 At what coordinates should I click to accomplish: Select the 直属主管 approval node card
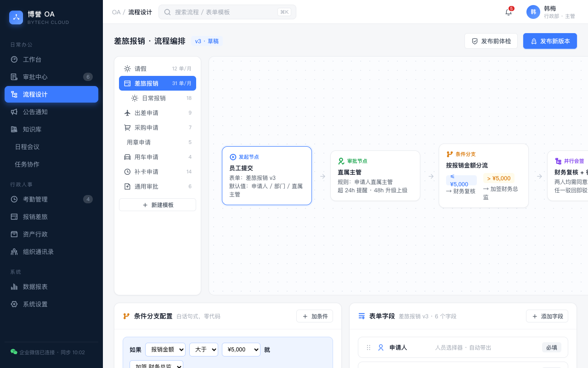[375, 176]
